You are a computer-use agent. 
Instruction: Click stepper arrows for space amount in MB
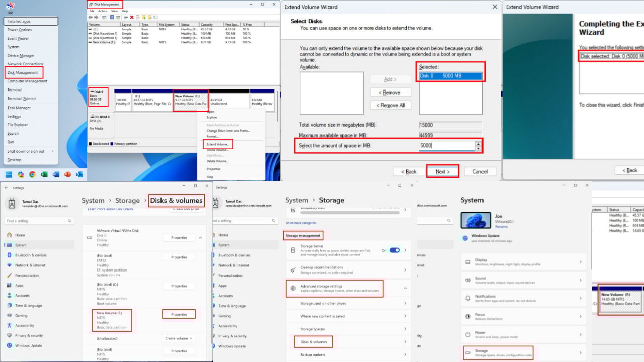478,146
